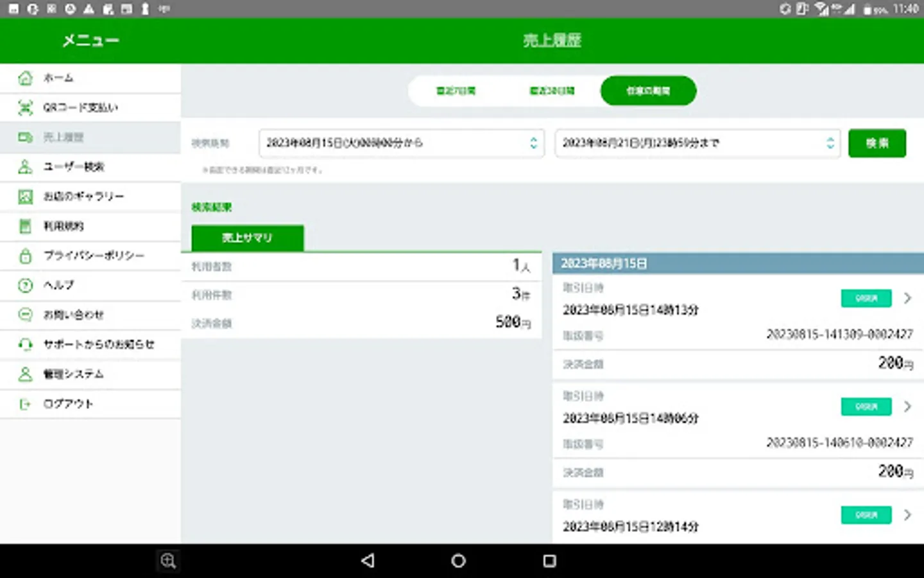Click the メニュー header title
This screenshot has width=924, height=578.
click(x=90, y=40)
